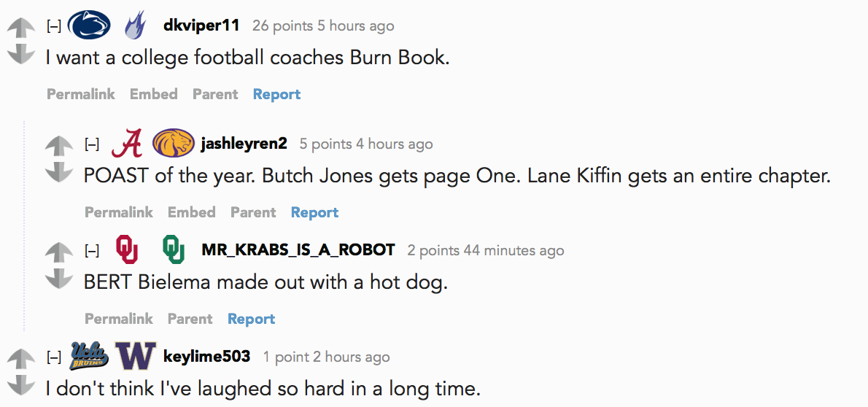Viewport: 868px width, 407px height.
Task: Upvote MR_KRABS_IS_A_ROBOT's hot dog comment
Action: [x=58, y=252]
